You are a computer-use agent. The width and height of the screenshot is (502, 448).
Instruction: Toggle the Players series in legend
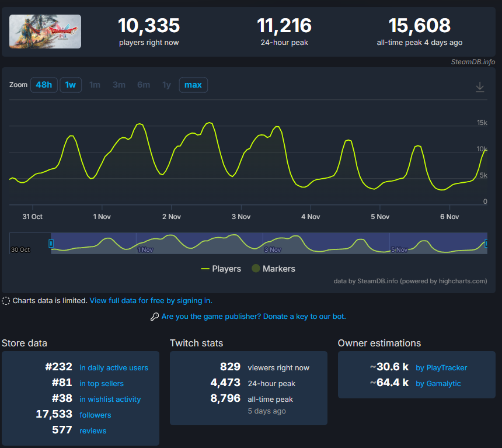coord(221,269)
